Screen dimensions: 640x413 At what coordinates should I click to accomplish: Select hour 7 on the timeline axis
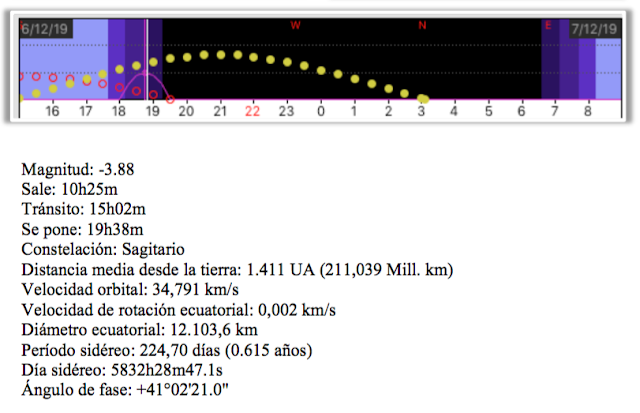[554, 111]
